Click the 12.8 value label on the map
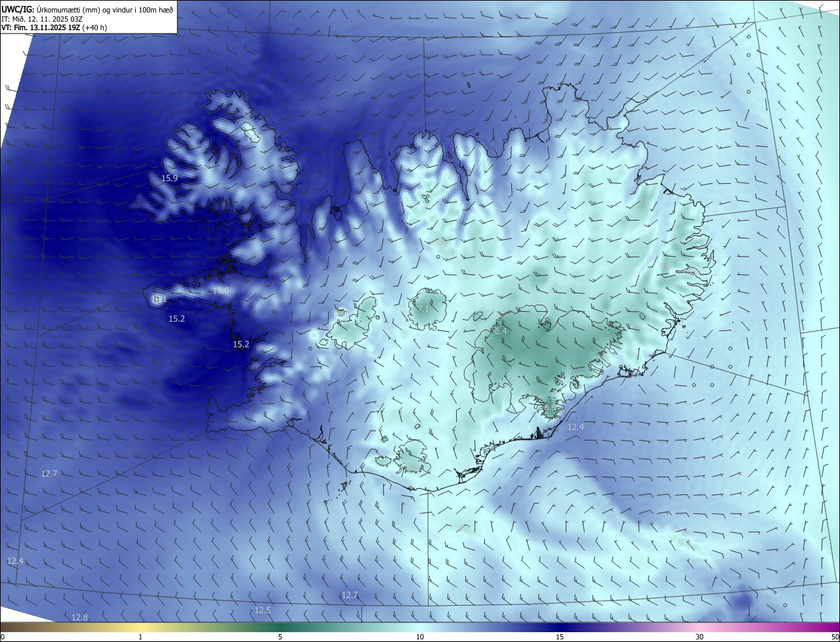The image size is (840, 642). 79,617
